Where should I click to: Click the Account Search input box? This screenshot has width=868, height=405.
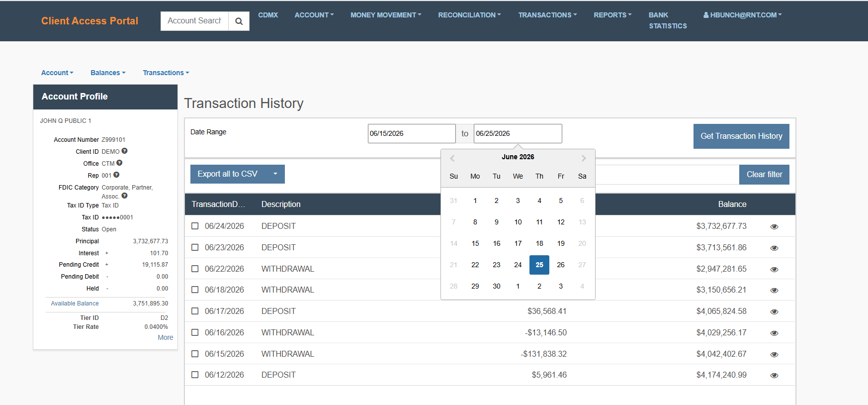[194, 21]
